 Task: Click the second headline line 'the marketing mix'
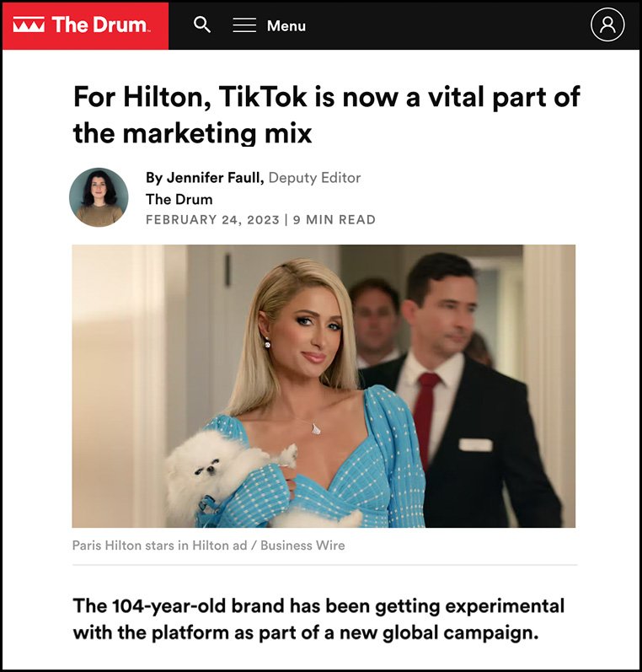(x=192, y=133)
